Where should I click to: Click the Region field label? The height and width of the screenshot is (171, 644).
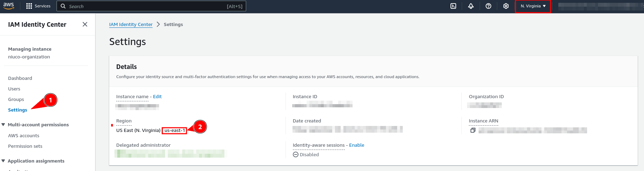click(x=124, y=121)
